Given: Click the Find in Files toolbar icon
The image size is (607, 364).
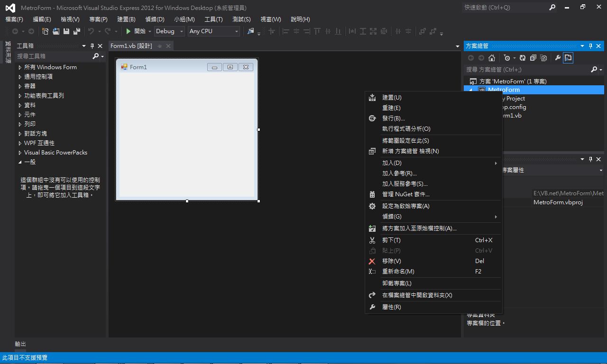Looking at the screenshot, I should 251,31.
